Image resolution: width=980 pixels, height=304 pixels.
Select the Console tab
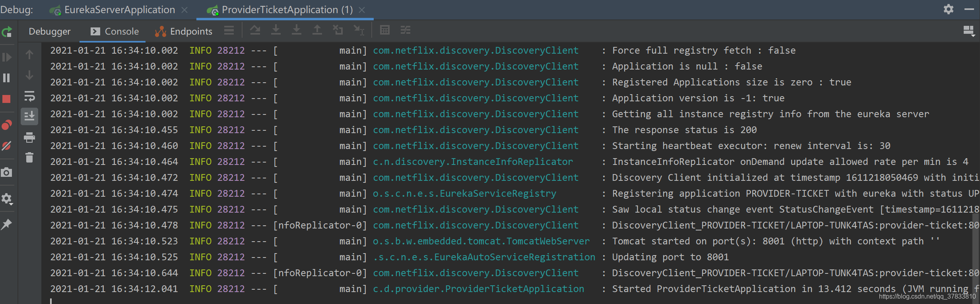(x=115, y=31)
